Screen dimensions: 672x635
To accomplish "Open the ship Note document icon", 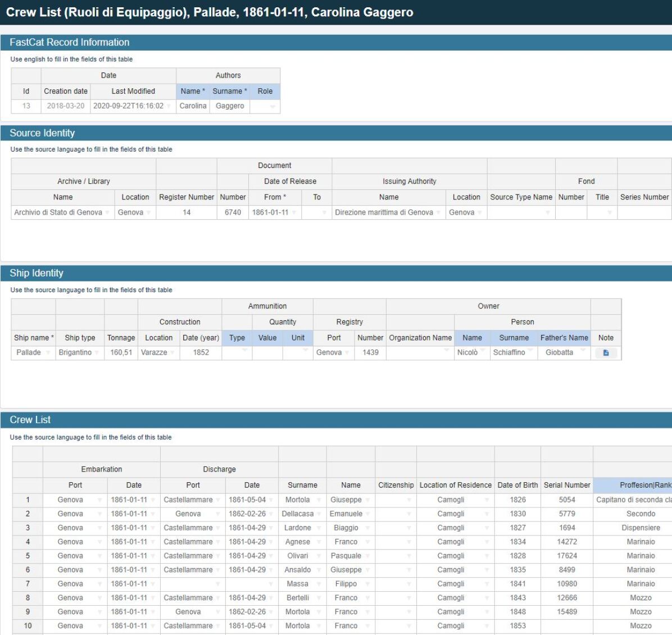I will (606, 352).
